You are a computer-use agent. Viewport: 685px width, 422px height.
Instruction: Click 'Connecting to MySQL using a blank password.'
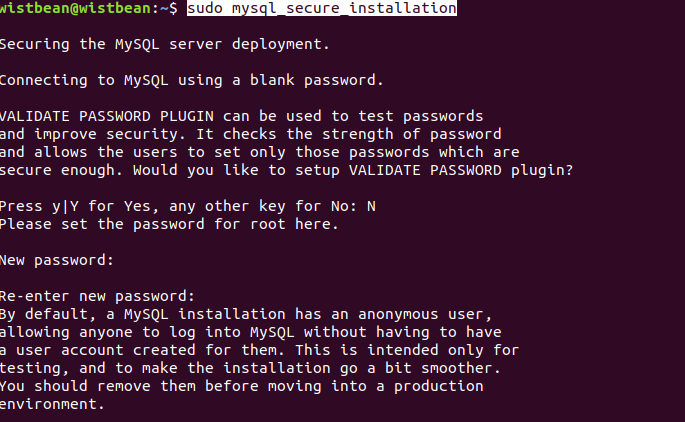pyautogui.click(x=191, y=80)
